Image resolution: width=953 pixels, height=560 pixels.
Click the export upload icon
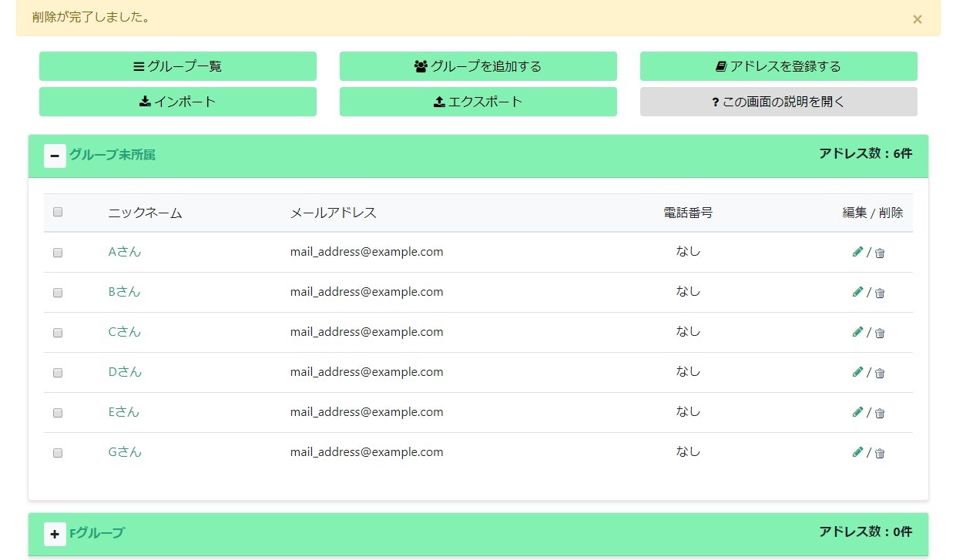[439, 102]
